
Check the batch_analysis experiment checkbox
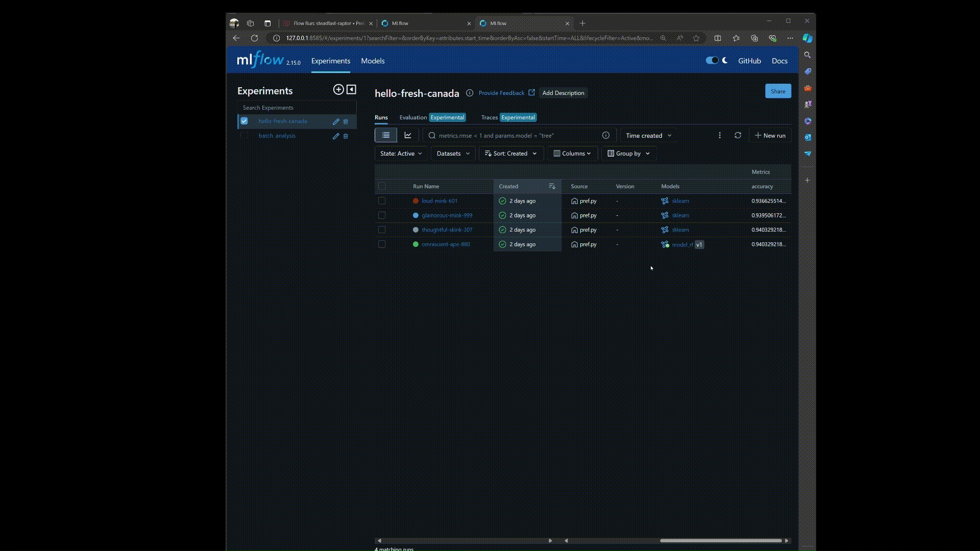(x=244, y=136)
